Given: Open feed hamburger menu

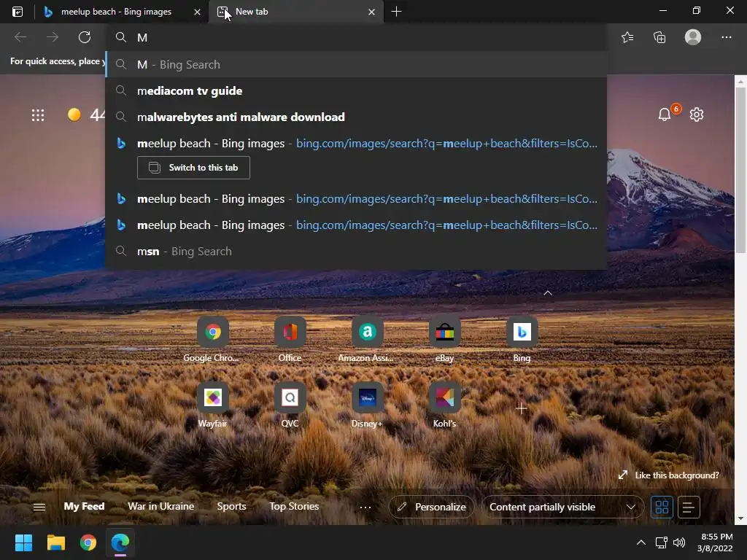Looking at the screenshot, I should coord(39,507).
